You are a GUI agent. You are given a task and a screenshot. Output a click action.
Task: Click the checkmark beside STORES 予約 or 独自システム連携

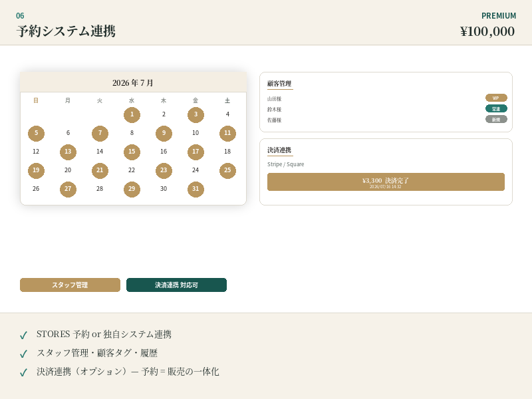click(x=23, y=335)
